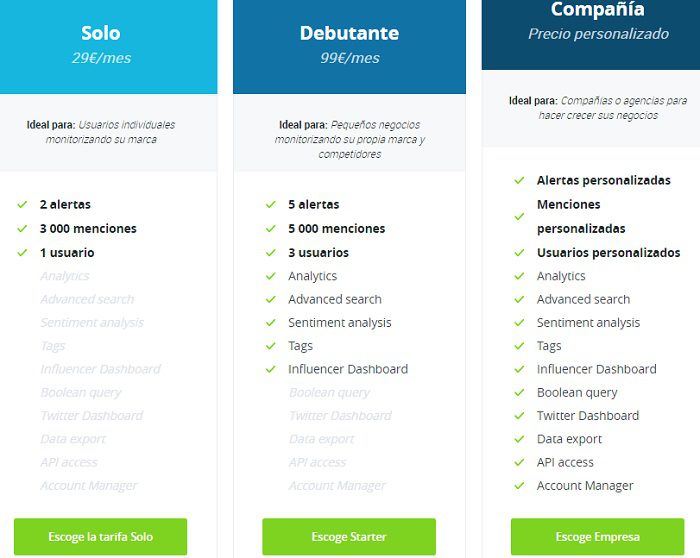Click checkmark icon beside 2 alertas
700x558 pixels.
pos(22,205)
